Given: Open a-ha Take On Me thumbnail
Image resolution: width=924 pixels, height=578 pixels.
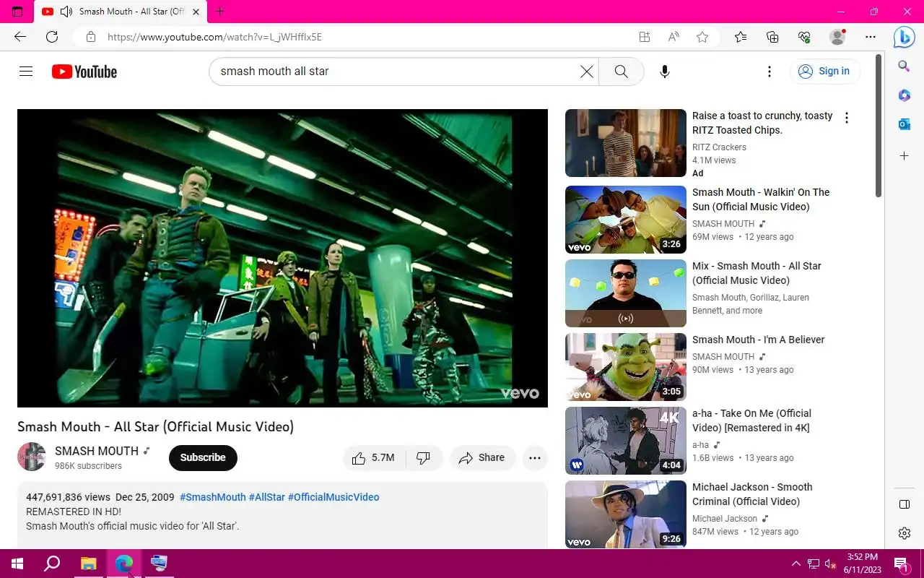Looking at the screenshot, I should [626, 441].
